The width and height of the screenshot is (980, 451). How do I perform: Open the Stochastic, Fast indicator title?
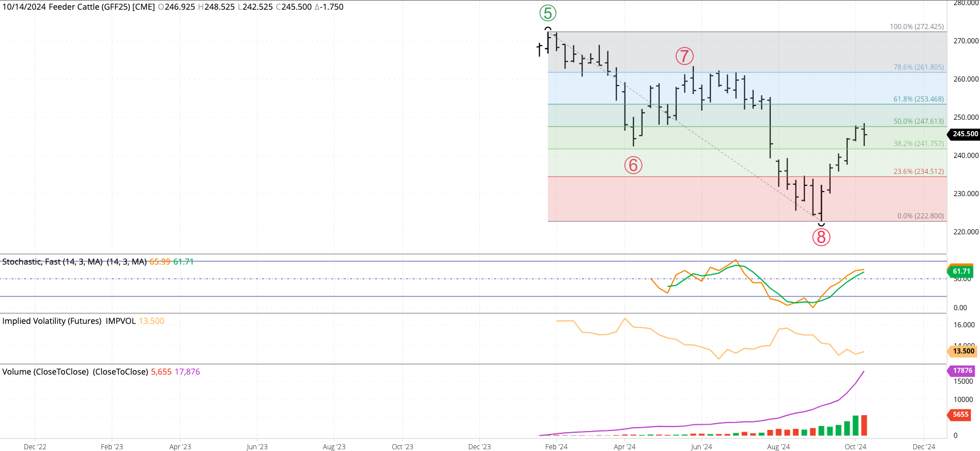[x=52, y=262]
